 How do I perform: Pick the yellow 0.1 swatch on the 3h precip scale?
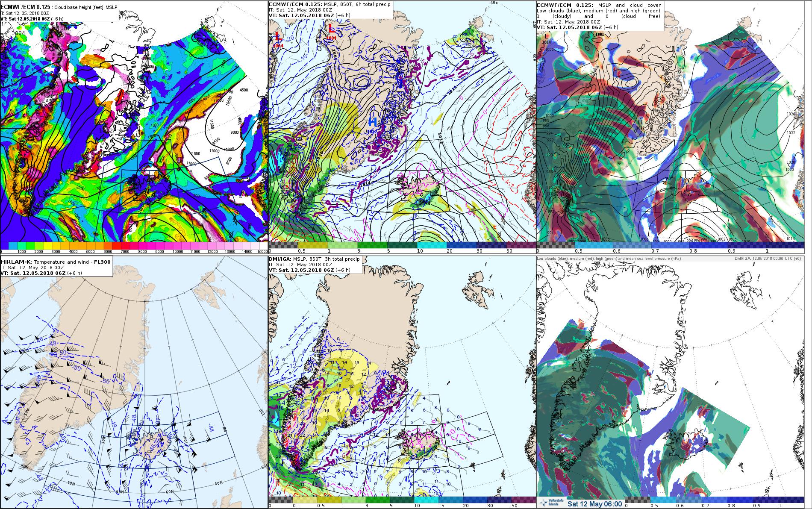pyautogui.click(x=305, y=500)
